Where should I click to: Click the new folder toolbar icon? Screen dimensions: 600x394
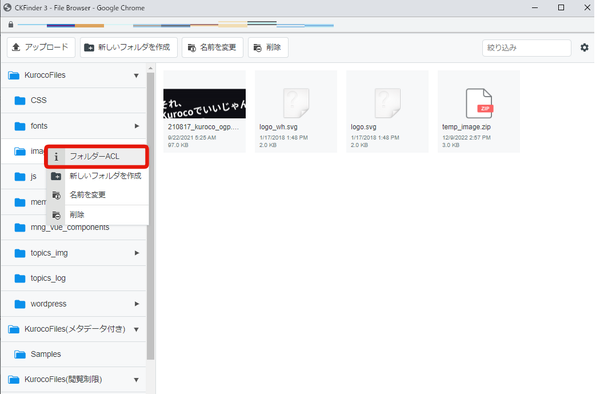(89, 48)
